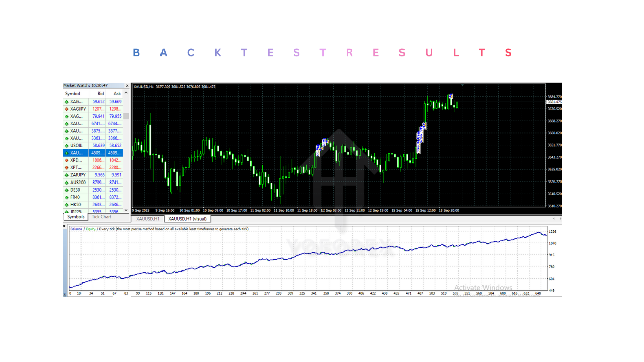Click the red arrow icon beside XAGJPY
Viewport: 644px width, 362px height.
click(x=67, y=109)
